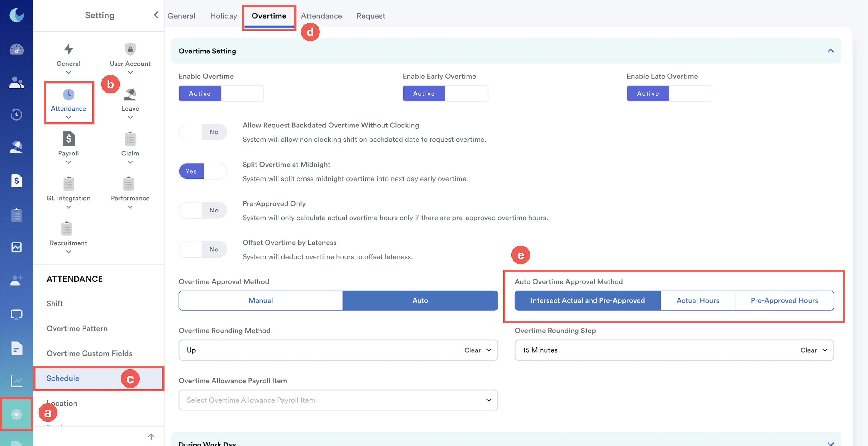Open Overtime Rounding Step dropdown arrow
This screenshot has width=868, height=446.
pyautogui.click(x=825, y=350)
